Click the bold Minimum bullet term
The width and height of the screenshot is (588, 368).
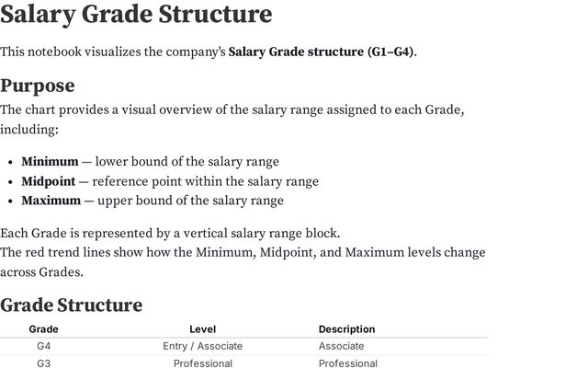click(x=50, y=162)
